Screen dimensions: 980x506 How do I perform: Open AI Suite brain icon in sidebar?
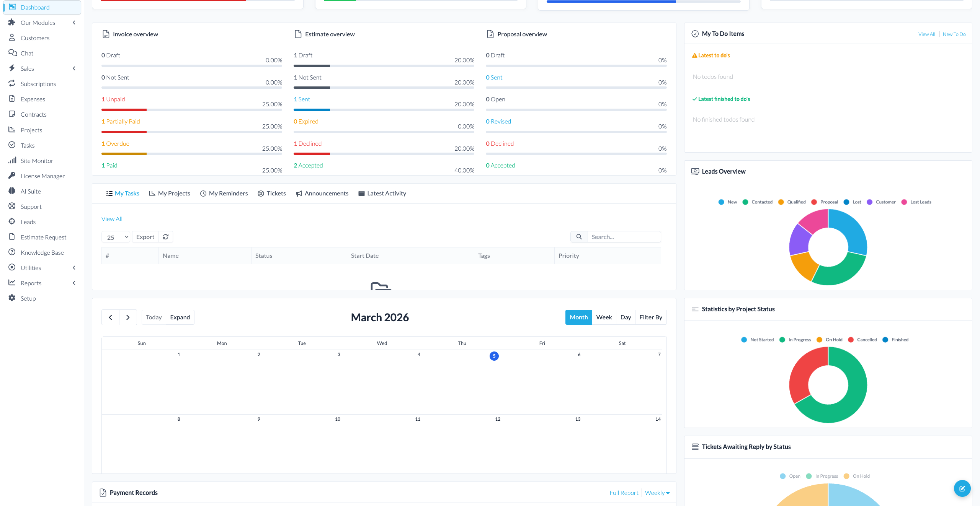pos(12,191)
